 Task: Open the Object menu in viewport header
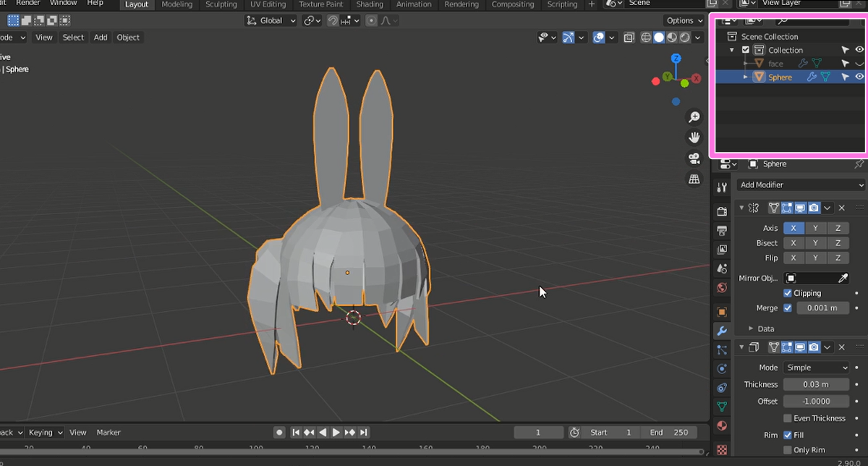pyautogui.click(x=128, y=38)
